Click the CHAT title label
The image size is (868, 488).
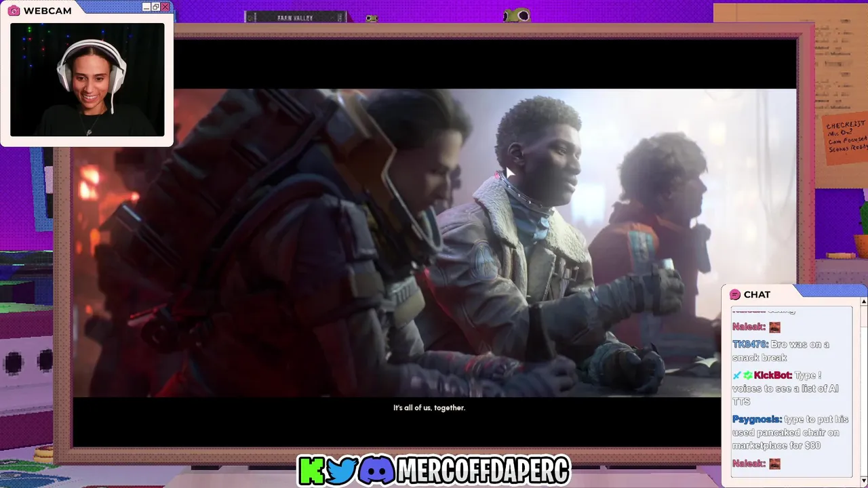coord(757,294)
